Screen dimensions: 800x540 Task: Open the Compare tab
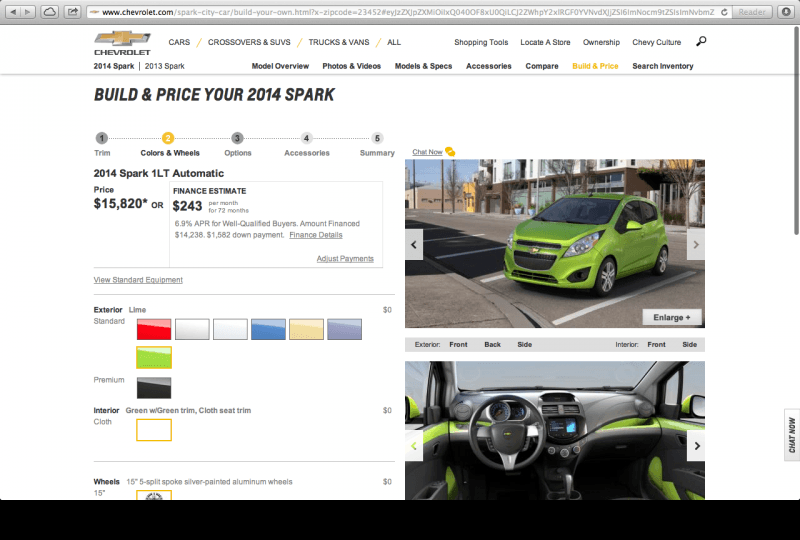[x=542, y=66]
